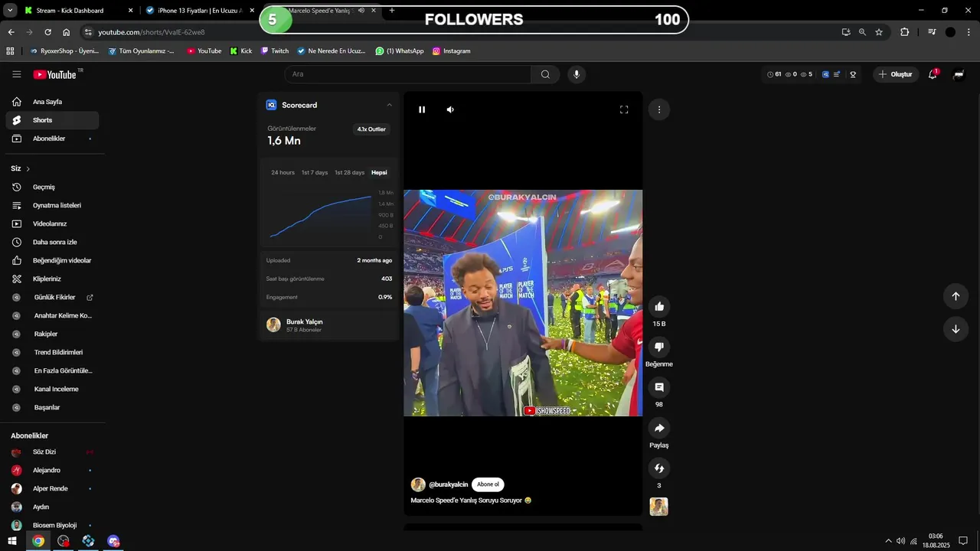980x551 pixels.
Task: Open the account avatar menu
Action: pos(959,74)
